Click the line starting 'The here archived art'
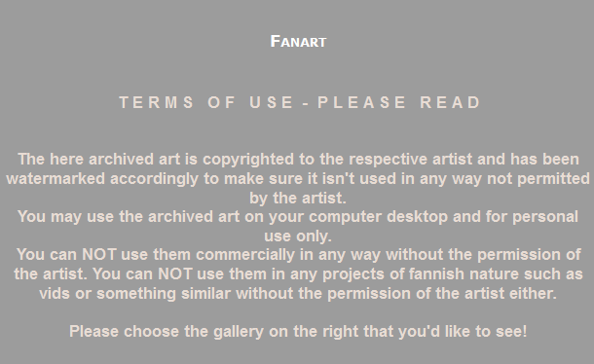The image size is (594, 364). tap(298, 160)
